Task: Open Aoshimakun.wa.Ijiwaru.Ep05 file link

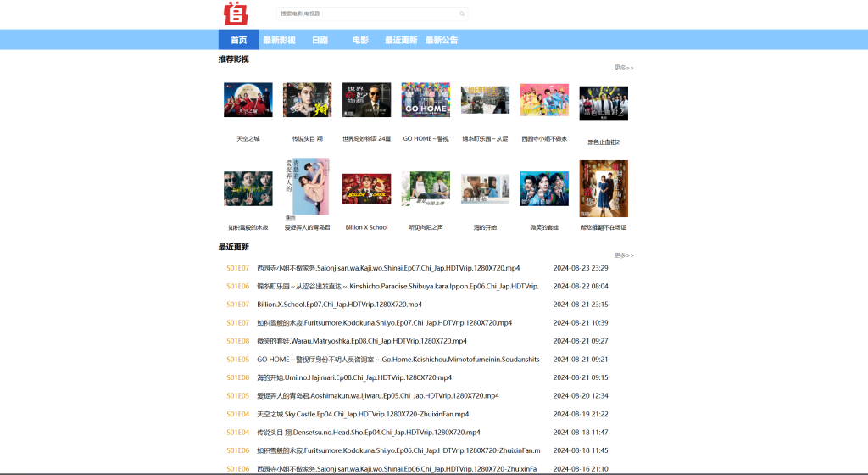Action: point(377,396)
